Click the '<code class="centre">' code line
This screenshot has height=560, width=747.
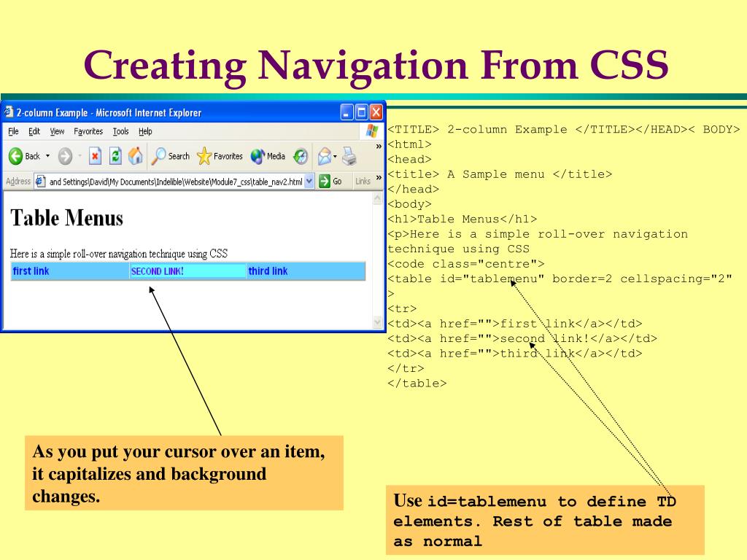pos(465,264)
